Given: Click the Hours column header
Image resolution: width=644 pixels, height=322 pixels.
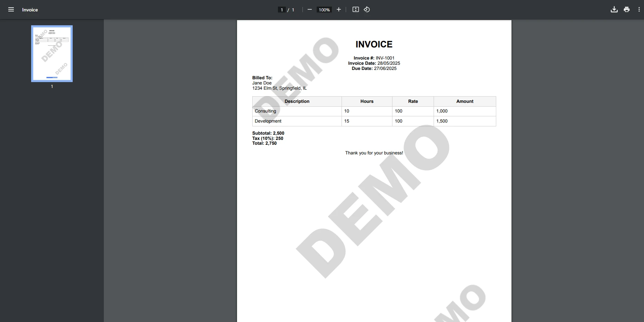Looking at the screenshot, I should [367, 101].
